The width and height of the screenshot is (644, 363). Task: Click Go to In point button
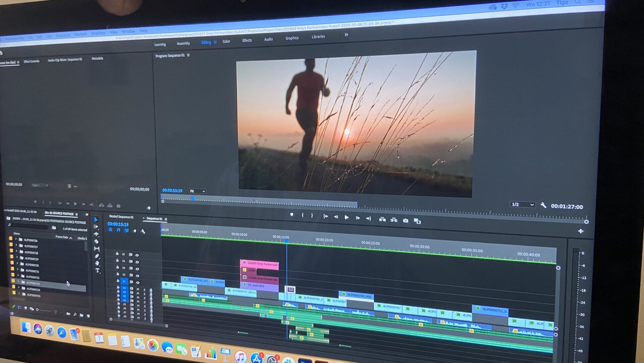(x=325, y=216)
